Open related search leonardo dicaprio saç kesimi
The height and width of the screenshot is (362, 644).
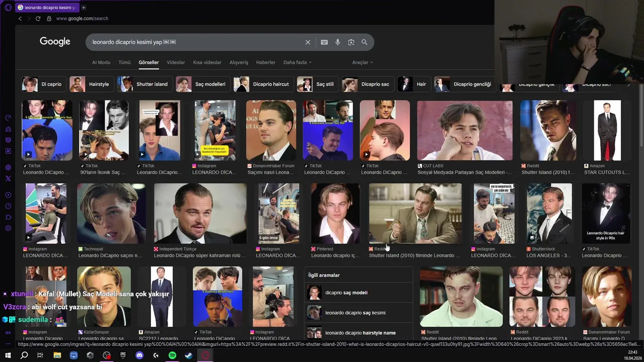coord(359,313)
